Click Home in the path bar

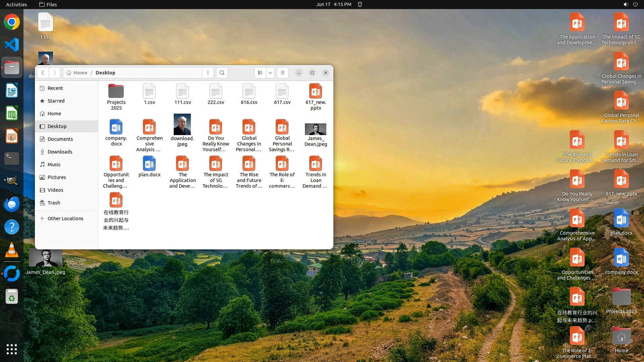[80, 73]
